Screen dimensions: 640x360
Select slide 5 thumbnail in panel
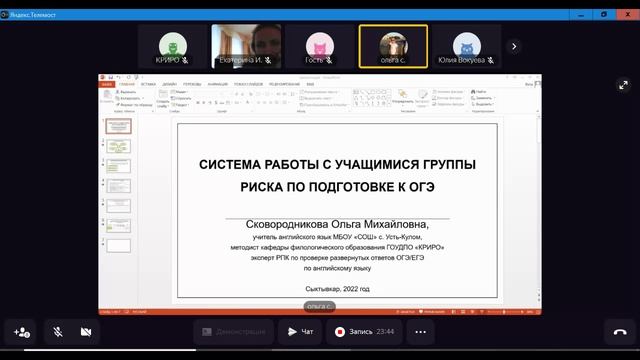pyautogui.click(x=119, y=206)
